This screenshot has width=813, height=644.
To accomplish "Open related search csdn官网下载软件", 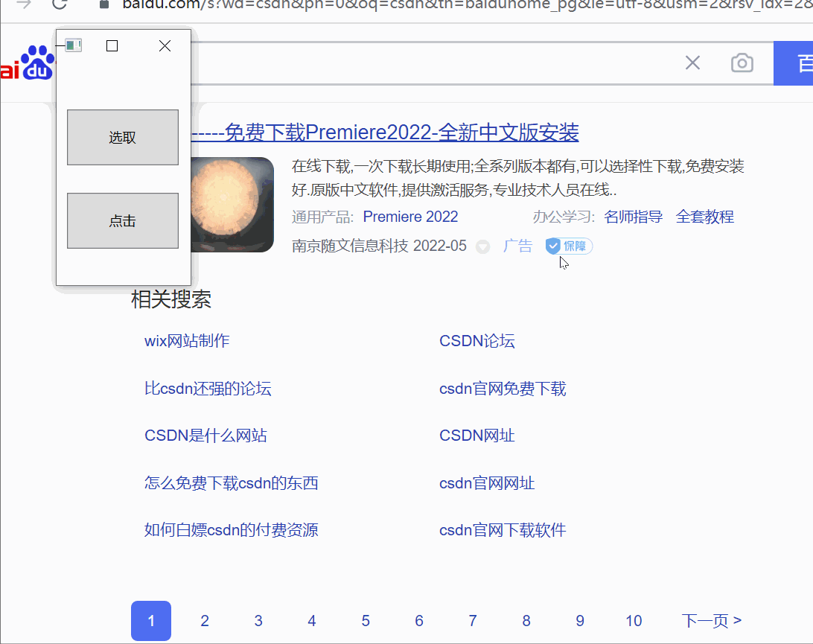I will pyautogui.click(x=503, y=530).
